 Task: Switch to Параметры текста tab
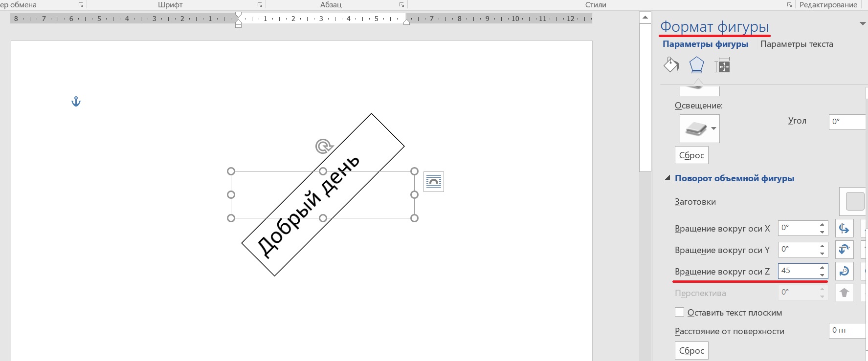797,44
